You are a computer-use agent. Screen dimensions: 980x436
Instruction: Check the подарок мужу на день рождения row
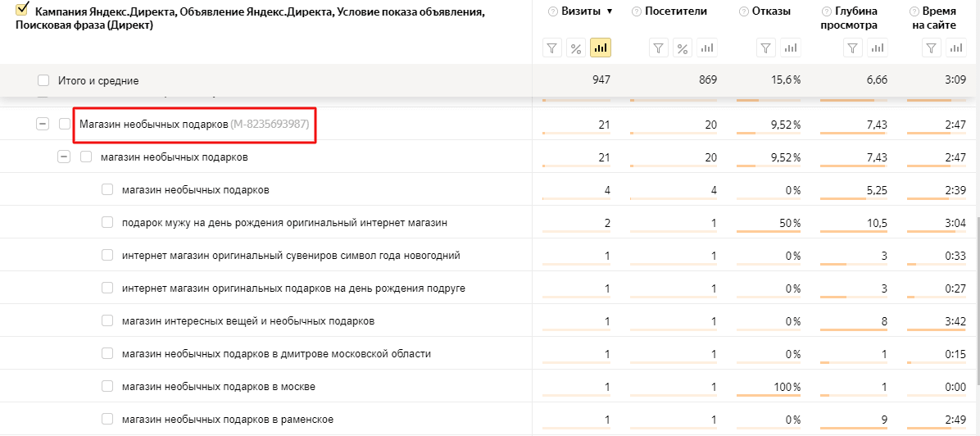click(107, 222)
